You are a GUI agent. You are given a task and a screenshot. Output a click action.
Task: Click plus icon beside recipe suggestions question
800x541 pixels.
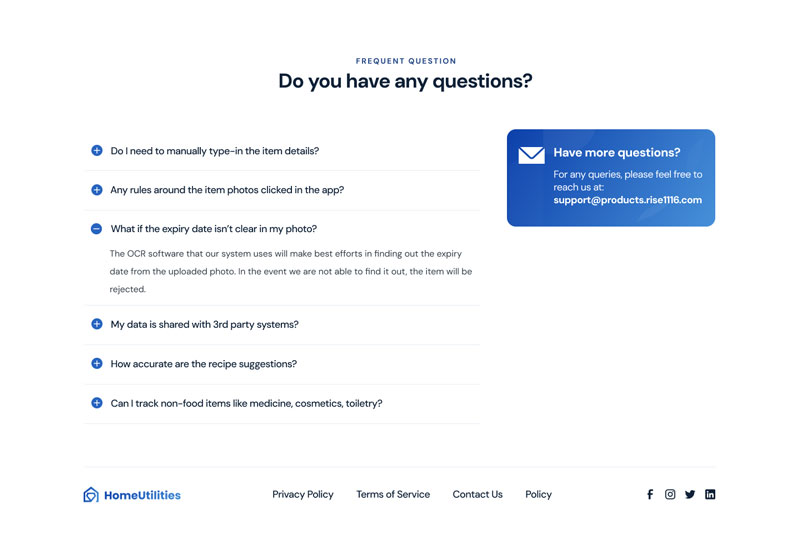pos(97,364)
